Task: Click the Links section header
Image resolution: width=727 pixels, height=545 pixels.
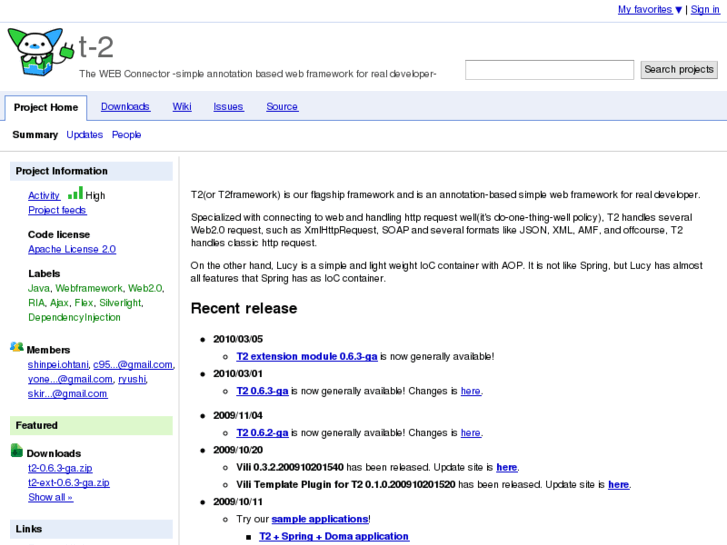Action: 91,529
